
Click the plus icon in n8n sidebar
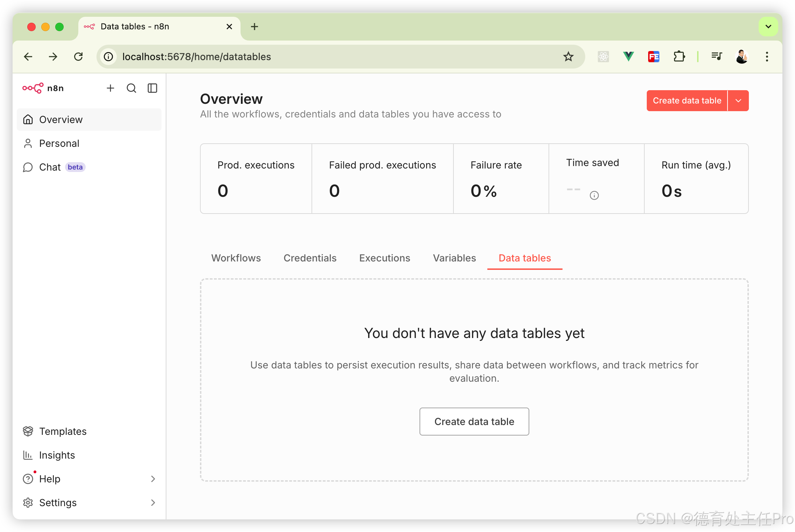point(110,88)
